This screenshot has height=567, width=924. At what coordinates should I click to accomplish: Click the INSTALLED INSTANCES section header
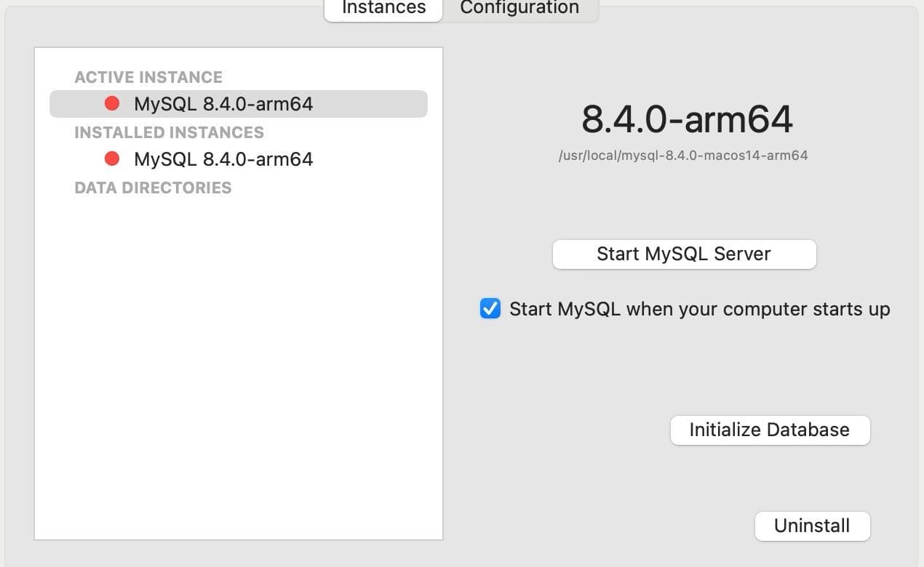(169, 132)
